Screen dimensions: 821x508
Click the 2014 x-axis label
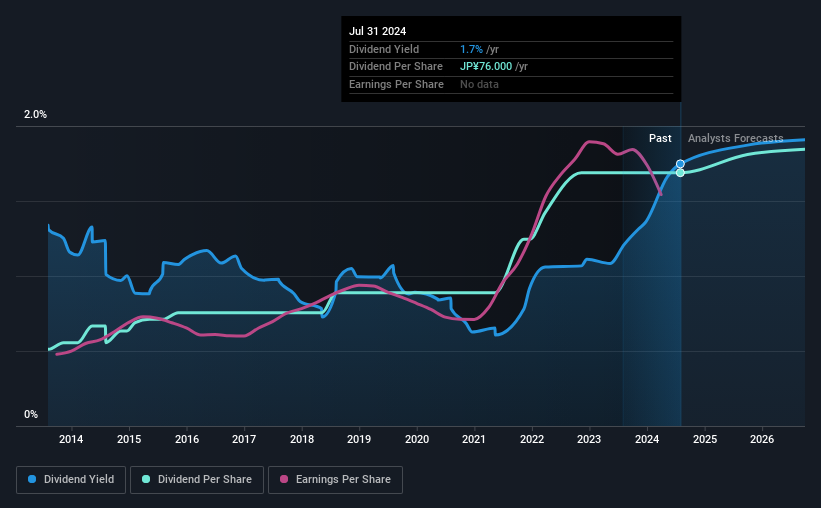click(71, 439)
